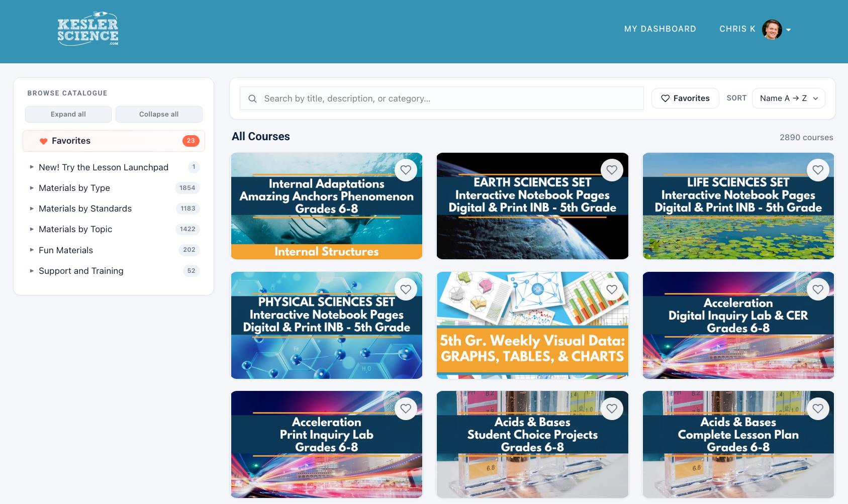Open the Name A → Z sort dropdown
This screenshot has height=504, width=848.
(x=788, y=98)
